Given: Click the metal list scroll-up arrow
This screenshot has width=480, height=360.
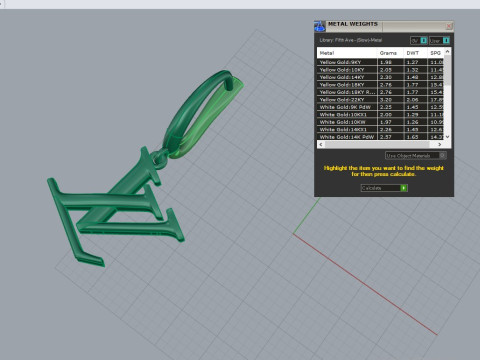Looking at the screenshot, I should coord(448,52).
